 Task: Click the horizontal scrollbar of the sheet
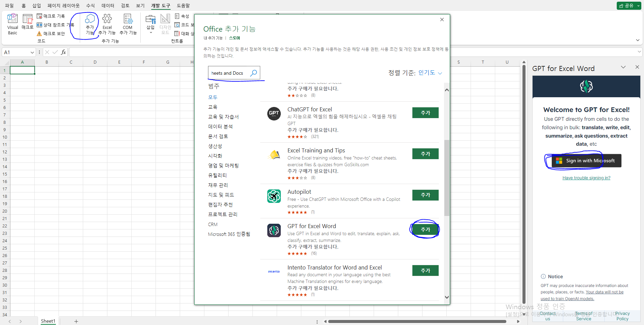pyautogui.click(x=417, y=321)
